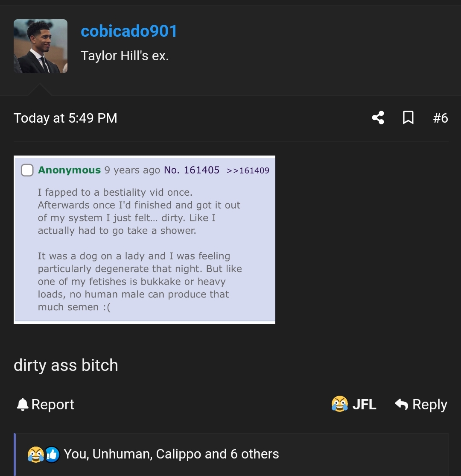Tick the checkbox on the Anonymous 4chan post
Image resolution: width=461 pixels, height=476 pixels.
27,170
